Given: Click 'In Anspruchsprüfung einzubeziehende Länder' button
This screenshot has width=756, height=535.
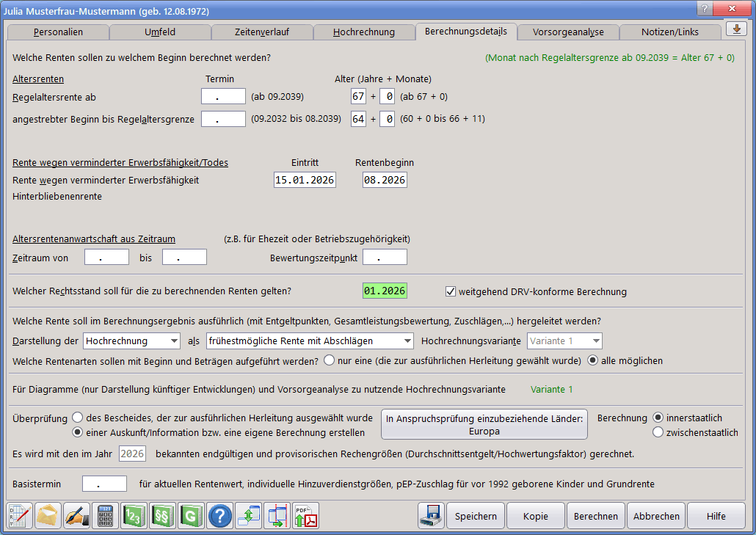Looking at the screenshot, I should pos(484,424).
